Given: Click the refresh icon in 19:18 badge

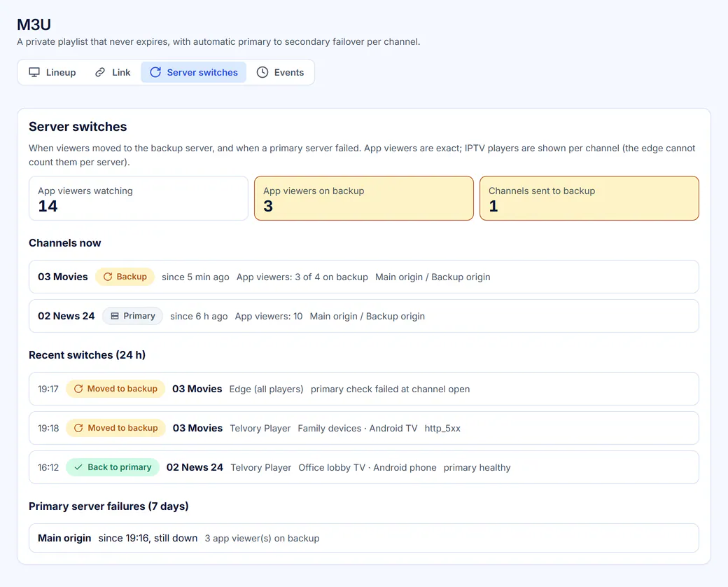Looking at the screenshot, I should (x=78, y=428).
